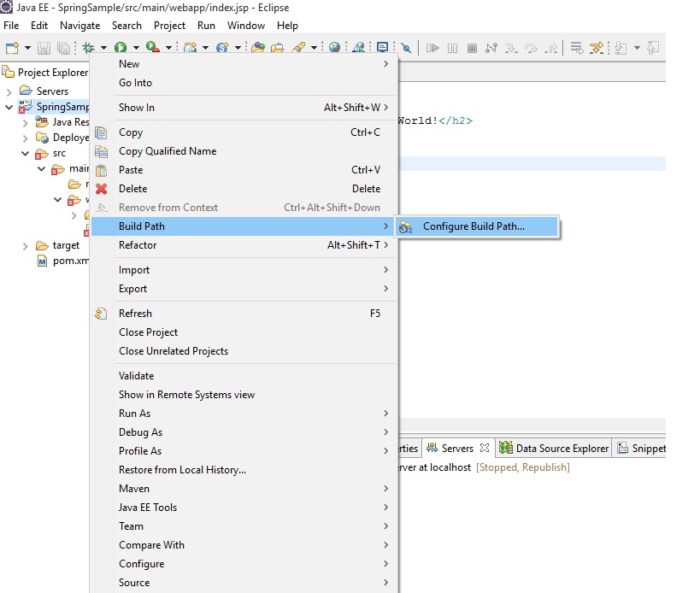700x593 pixels.
Task: Click the Project Explorer panel title
Action: point(53,73)
